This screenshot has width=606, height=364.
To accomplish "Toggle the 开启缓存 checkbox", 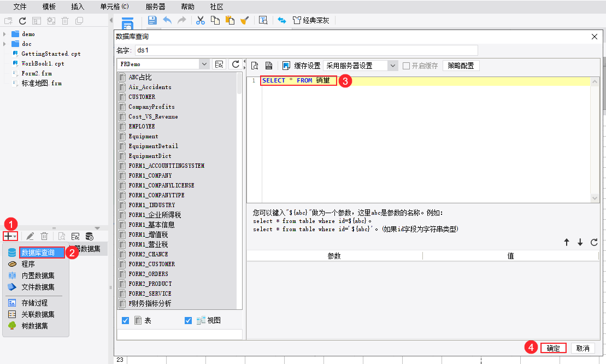I will pyautogui.click(x=406, y=66).
